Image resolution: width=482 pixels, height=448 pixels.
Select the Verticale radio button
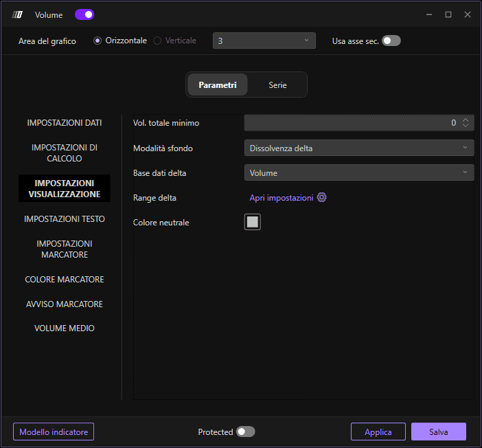pyautogui.click(x=157, y=41)
